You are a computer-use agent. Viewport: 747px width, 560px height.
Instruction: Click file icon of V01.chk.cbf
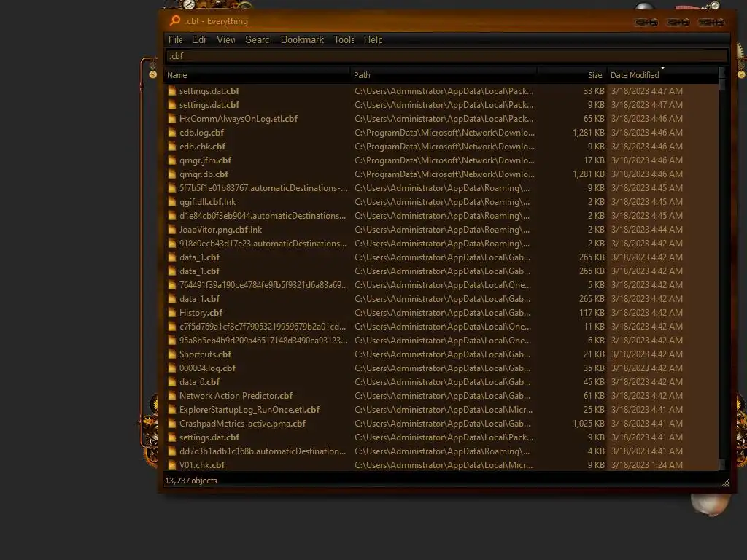171,465
